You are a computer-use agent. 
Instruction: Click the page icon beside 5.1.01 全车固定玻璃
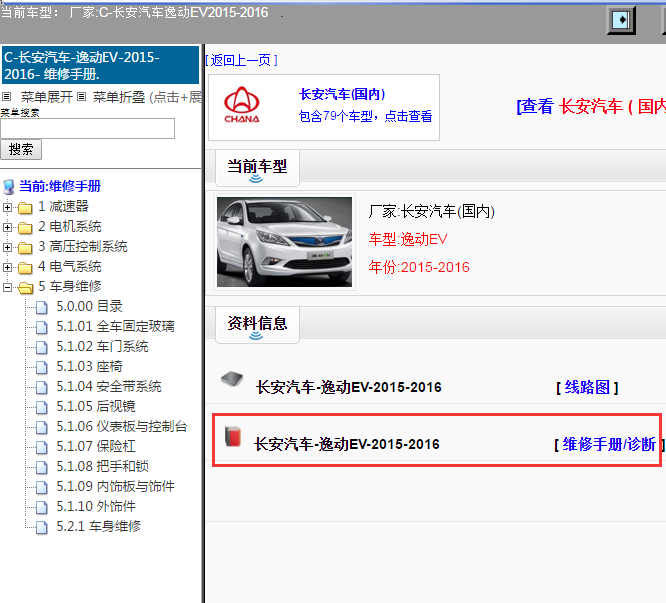tap(42, 327)
